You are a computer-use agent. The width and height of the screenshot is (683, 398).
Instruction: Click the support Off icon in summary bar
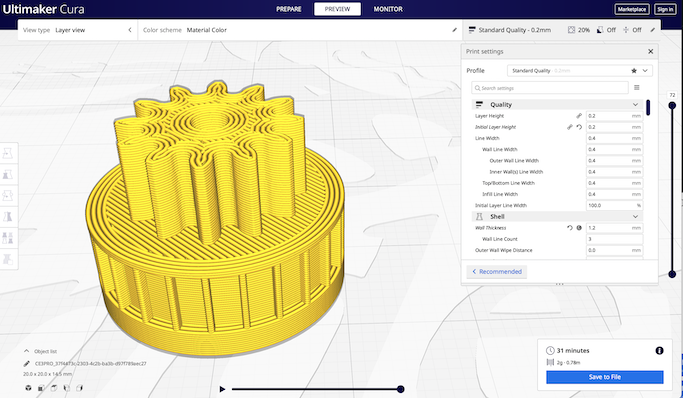600,30
